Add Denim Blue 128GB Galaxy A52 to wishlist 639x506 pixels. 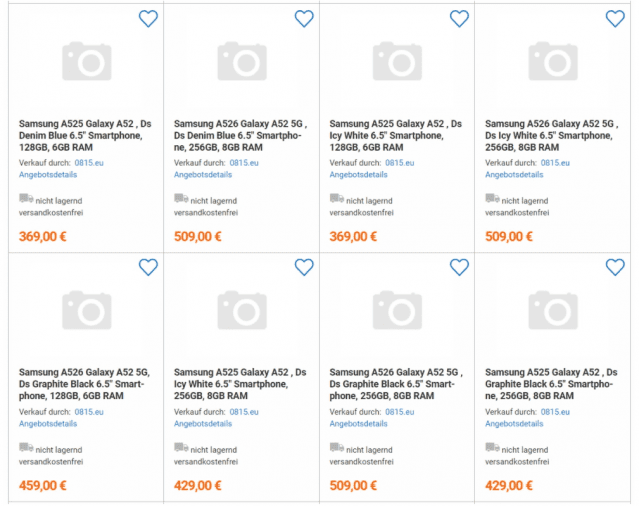click(148, 18)
